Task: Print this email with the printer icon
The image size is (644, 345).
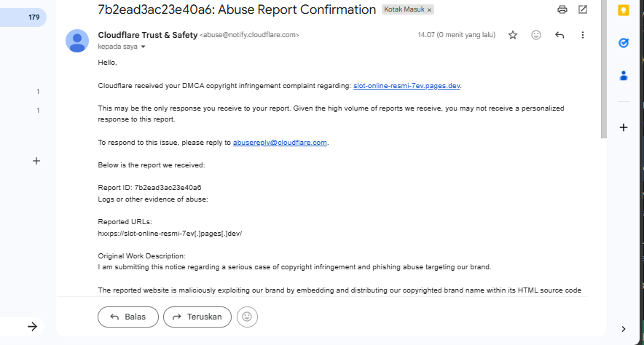Action: [x=562, y=9]
